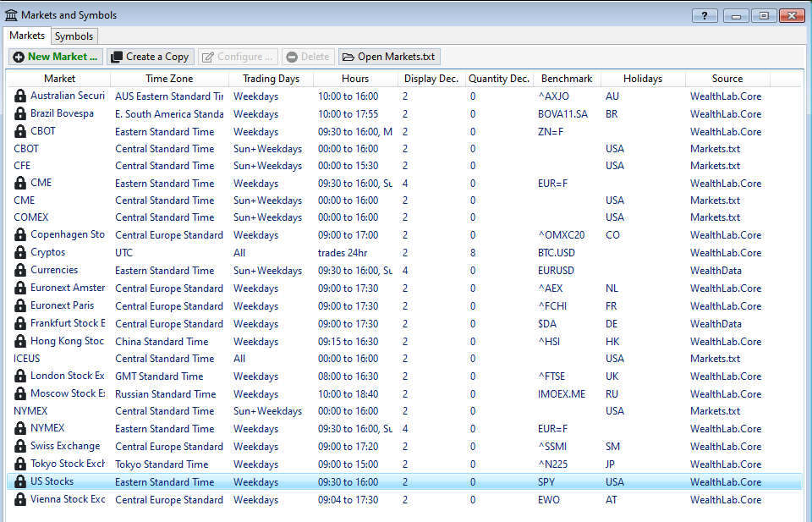812x522 pixels.
Task: Click 'China Standard Time' cell
Action: (x=162, y=342)
